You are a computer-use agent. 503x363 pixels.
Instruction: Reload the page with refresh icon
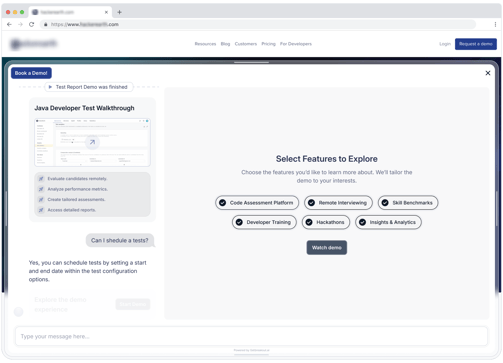point(31,24)
